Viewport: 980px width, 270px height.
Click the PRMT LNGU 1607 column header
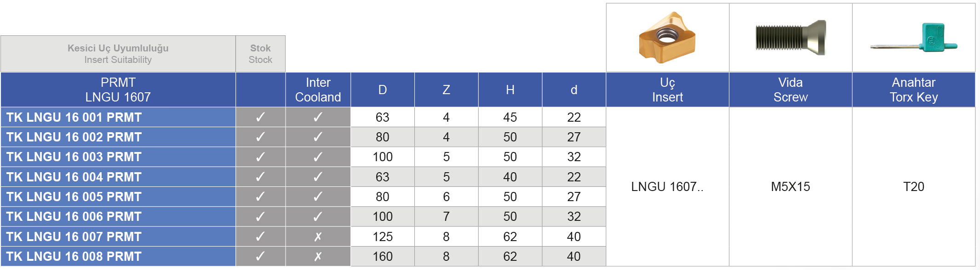tap(118, 90)
